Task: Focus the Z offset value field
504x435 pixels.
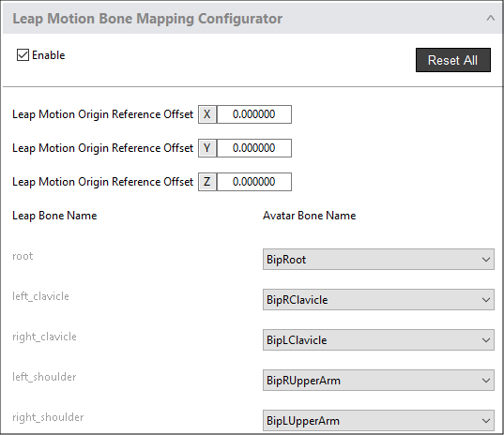Action: (x=254, y=182)
